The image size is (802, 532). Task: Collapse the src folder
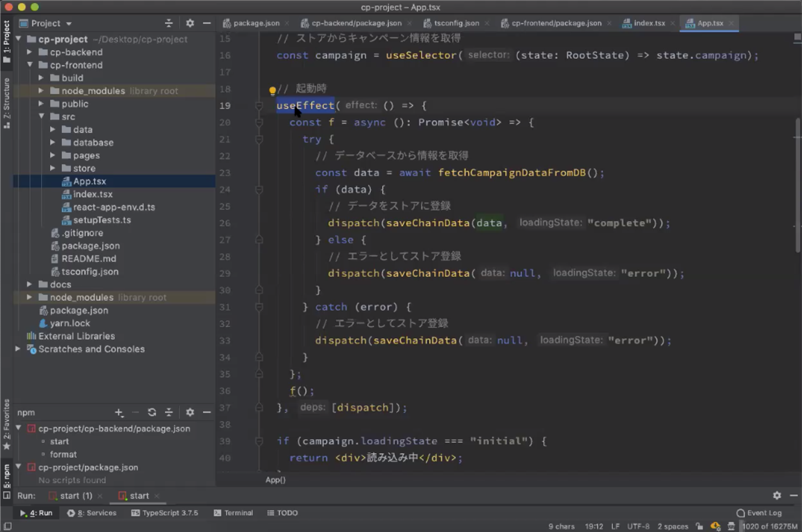tap(42, 117)
